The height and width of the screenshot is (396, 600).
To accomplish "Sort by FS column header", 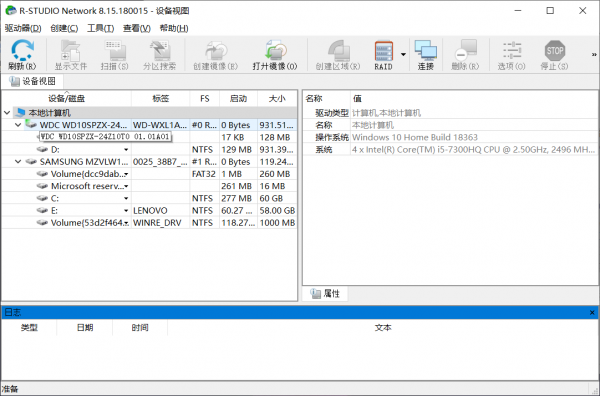I will coord(205,99).
